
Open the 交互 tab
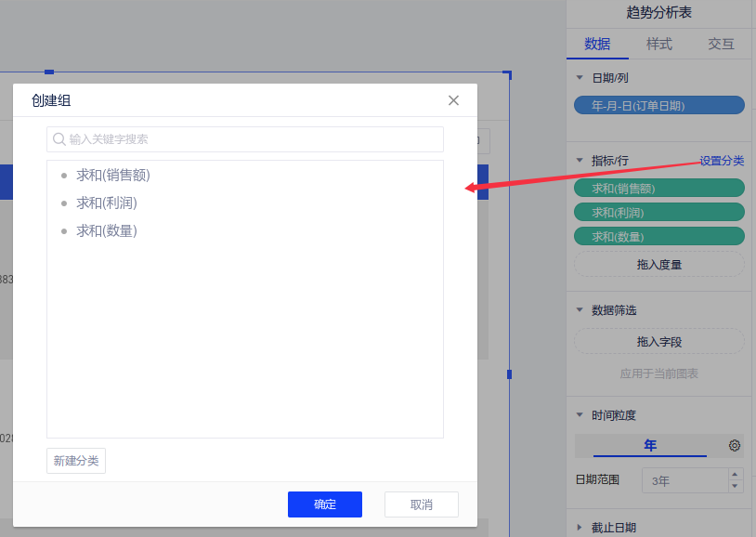pos(721,44)
